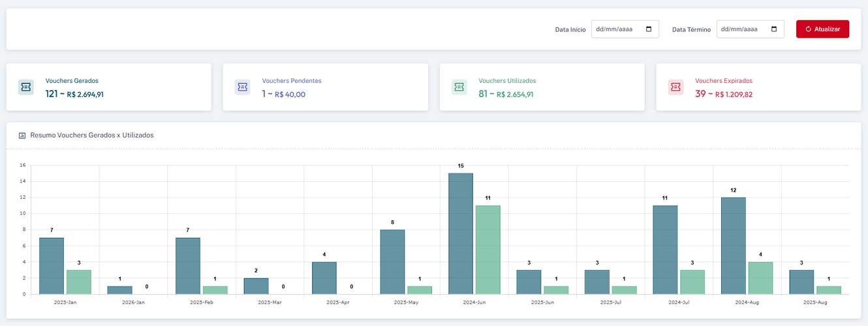Click the Vouchers Utilizados ticket icon

coord(459,87)
